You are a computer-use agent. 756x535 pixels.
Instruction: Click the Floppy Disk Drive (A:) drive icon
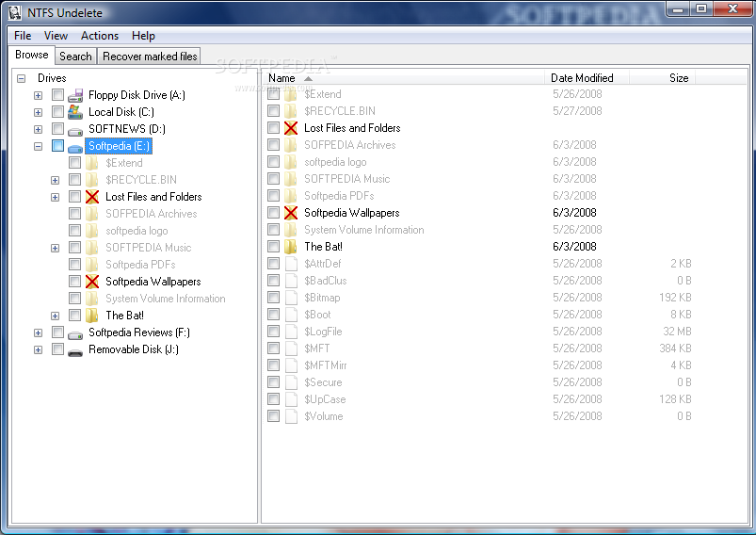pyautogui.click(x=75, y=95)
